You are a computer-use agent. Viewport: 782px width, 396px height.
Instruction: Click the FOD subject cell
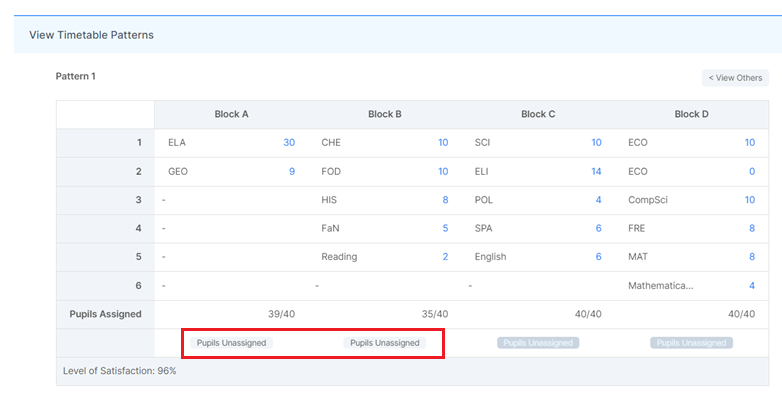331,172
